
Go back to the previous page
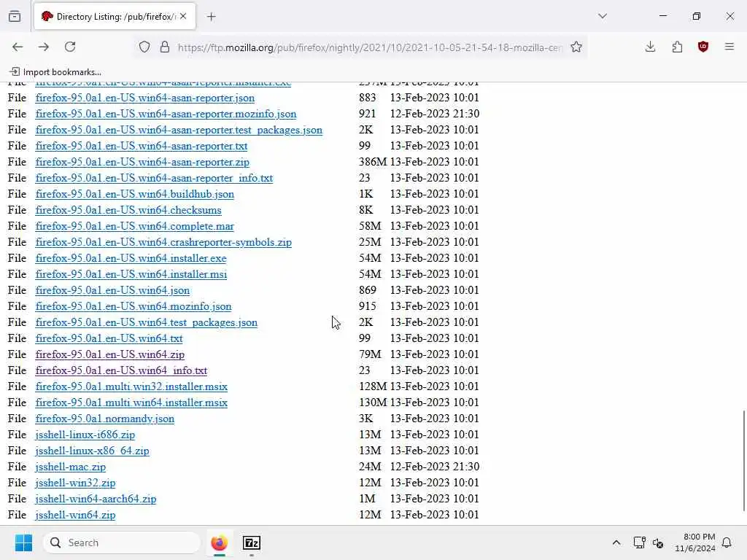(18, 47)
